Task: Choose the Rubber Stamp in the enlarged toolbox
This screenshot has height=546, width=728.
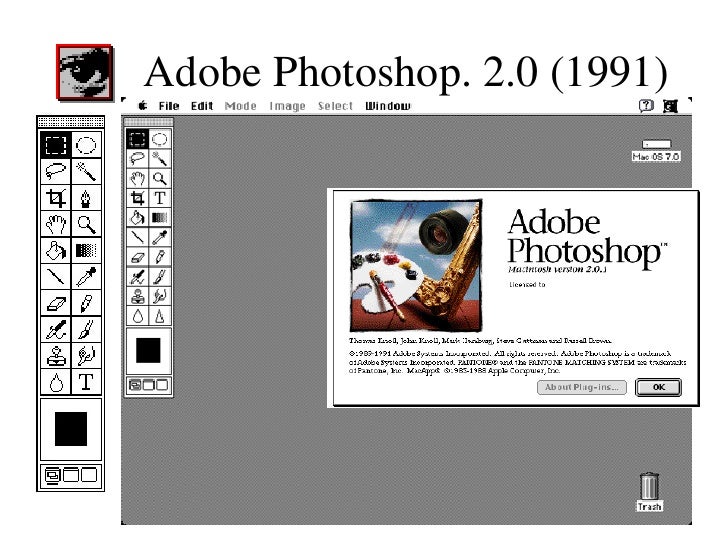Action: [x=56, y=356]
